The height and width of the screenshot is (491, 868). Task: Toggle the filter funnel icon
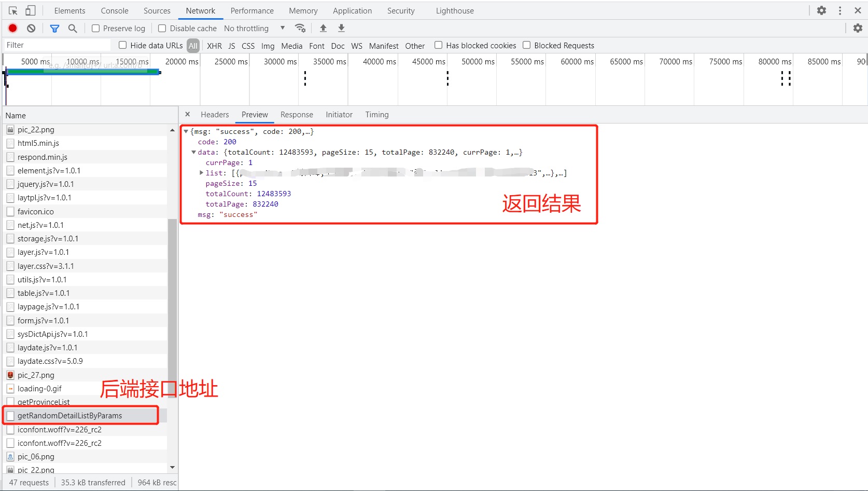coord(54,29)
